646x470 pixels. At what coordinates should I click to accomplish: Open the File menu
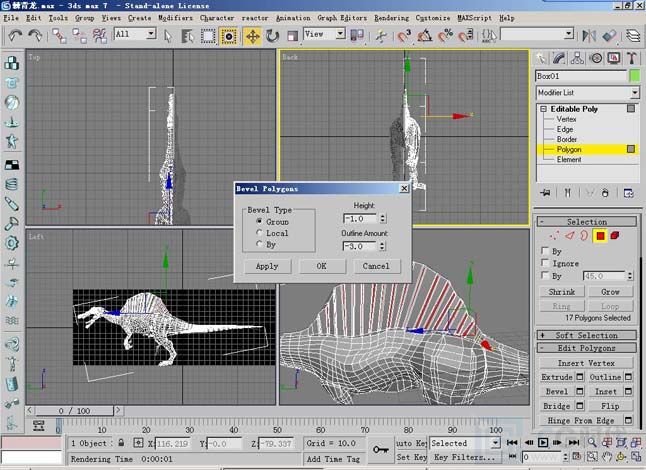pos(11,18)
